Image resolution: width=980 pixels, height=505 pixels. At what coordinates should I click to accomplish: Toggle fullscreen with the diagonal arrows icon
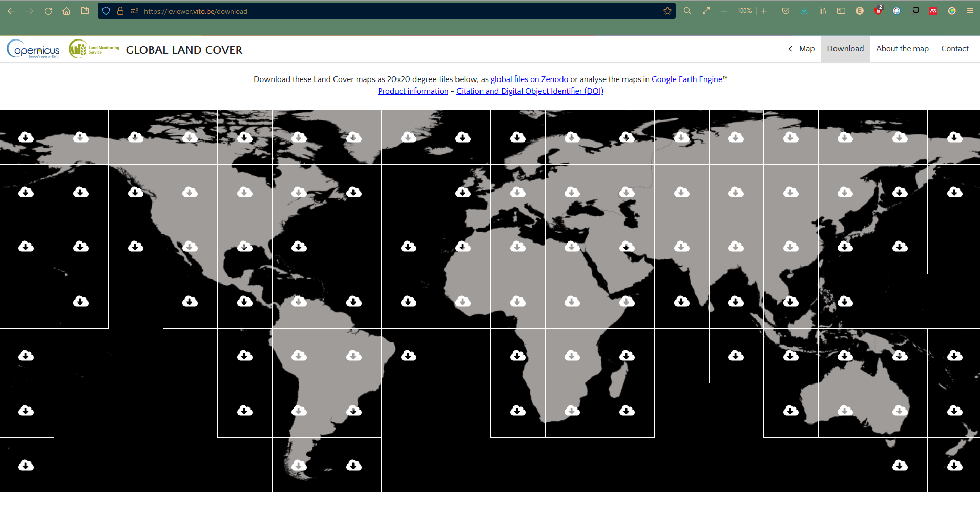[x=706, y=11]
